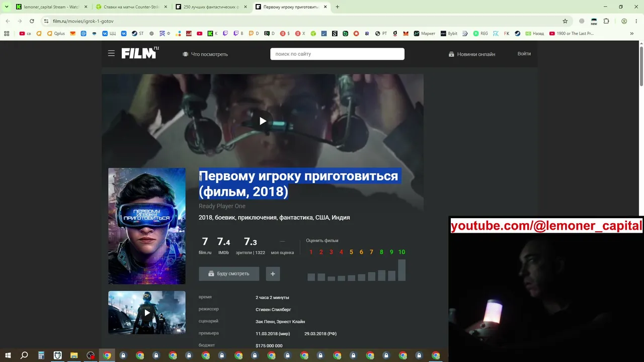Open Chrome three-dot menu

[x=637, y=21]
